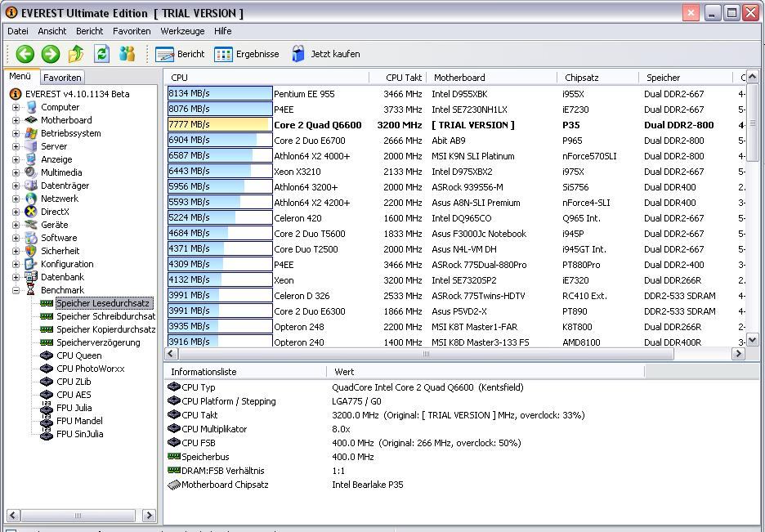
Task: Expand the Betriebssystem tree node
Action: tap(16, 133)
